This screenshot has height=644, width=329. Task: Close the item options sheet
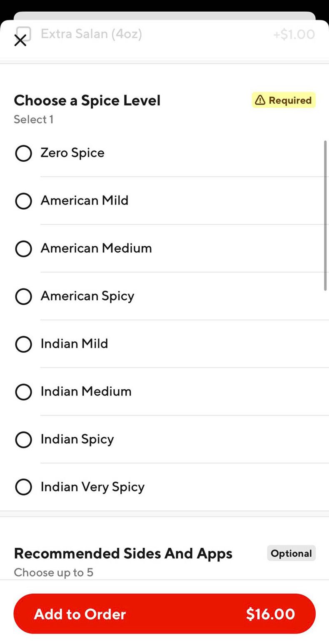tap(20, 40)
